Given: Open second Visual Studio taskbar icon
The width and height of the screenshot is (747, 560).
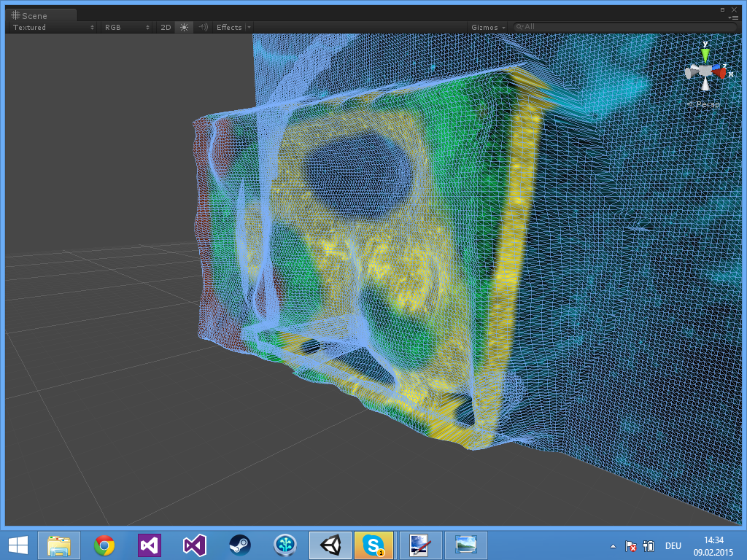Looking at the screenshot, I should tap(195, 545).
